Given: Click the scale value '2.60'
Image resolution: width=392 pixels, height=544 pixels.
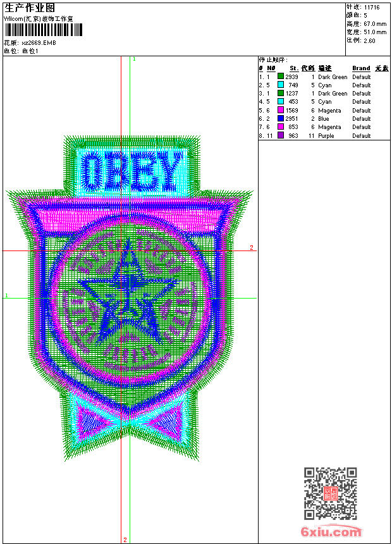Looking at the screenshot, I should pyautogui.click(x=369, y=40).
